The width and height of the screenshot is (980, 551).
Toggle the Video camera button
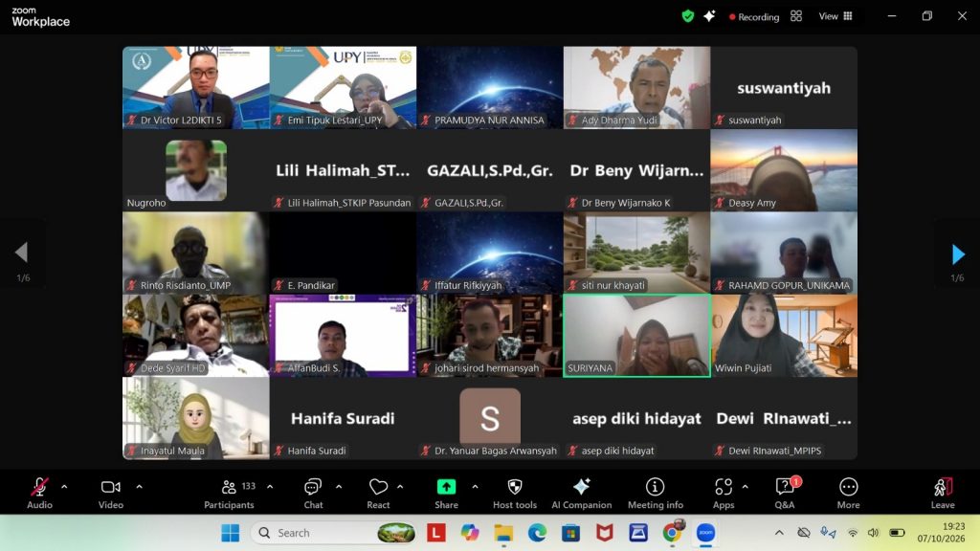tap(111, 493)
